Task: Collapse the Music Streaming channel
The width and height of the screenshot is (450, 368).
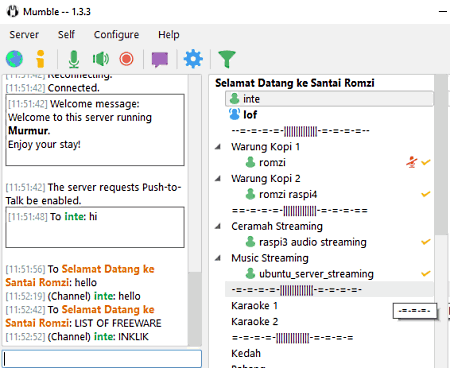Action: [x=218, y=258]
